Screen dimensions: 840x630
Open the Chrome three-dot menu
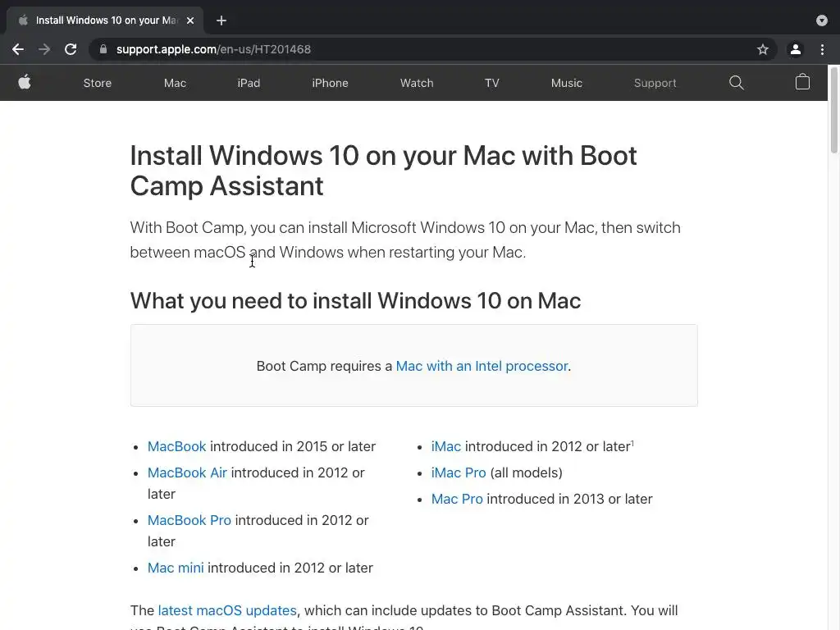pyautogui.click(x=822, y=49)
